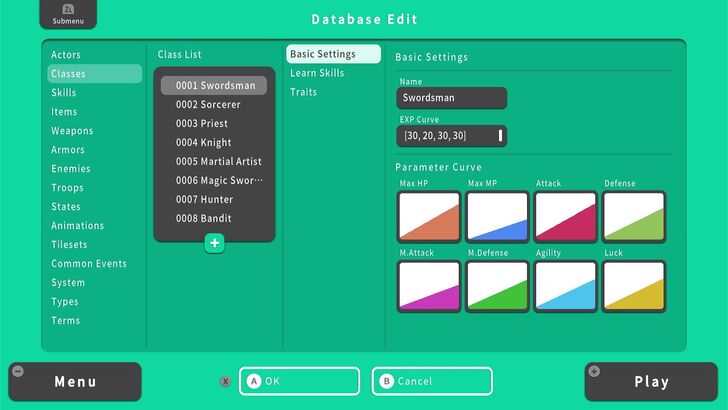Viewport: 728px width, 410px height.
Task: Start the game with Play button
Action: 651,382
